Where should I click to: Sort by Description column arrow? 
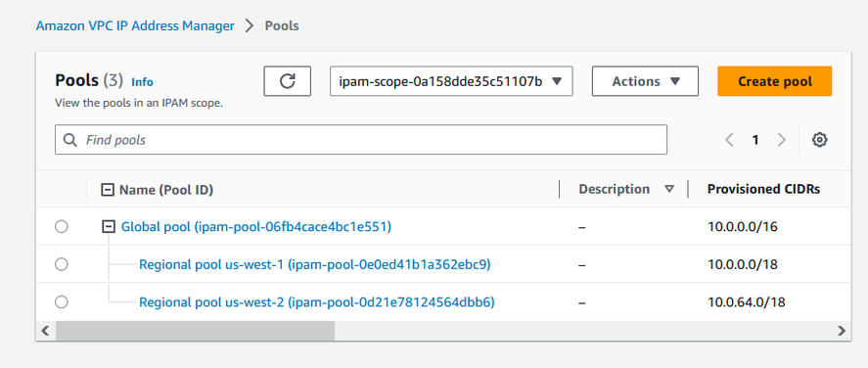[669, 189]
